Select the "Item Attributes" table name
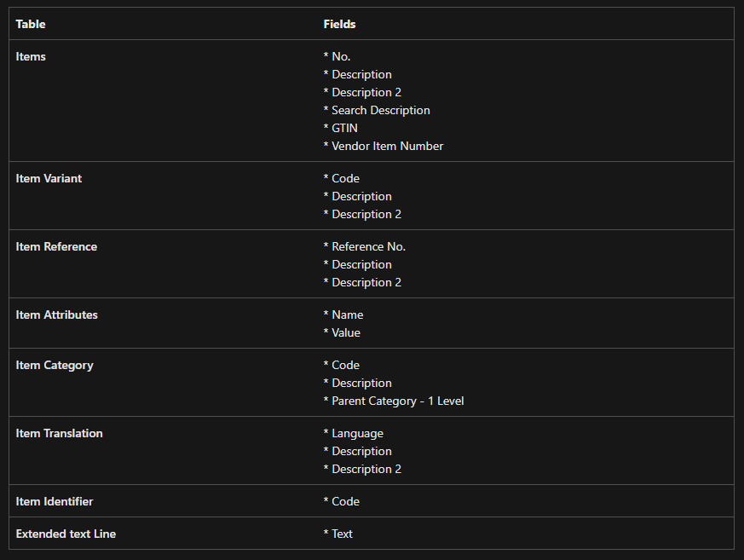 (56, 315)
